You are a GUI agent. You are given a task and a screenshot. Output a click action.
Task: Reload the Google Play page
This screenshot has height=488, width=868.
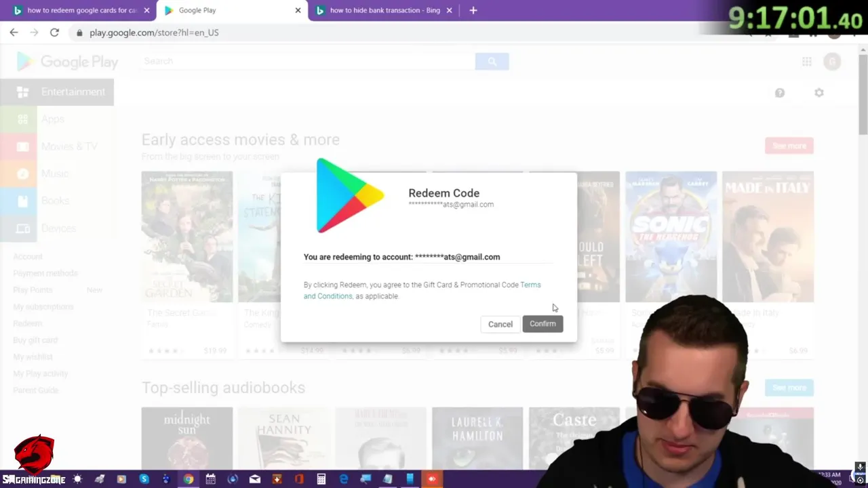[x=54, y=33]
